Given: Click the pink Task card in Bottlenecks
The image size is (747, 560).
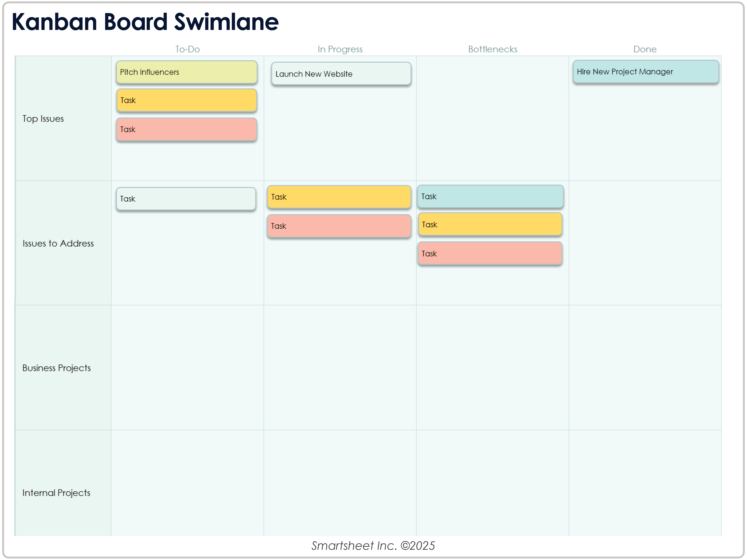Looking at the screenshot, I should (x=490, y=254).
